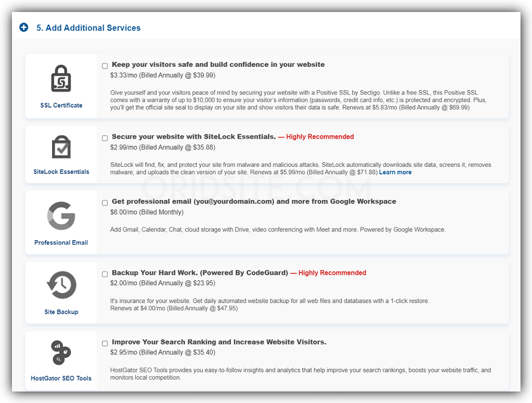Click the 5. Add Additional Services heading
The width and height of the screenshot is (532, 403).
point(88,28)
